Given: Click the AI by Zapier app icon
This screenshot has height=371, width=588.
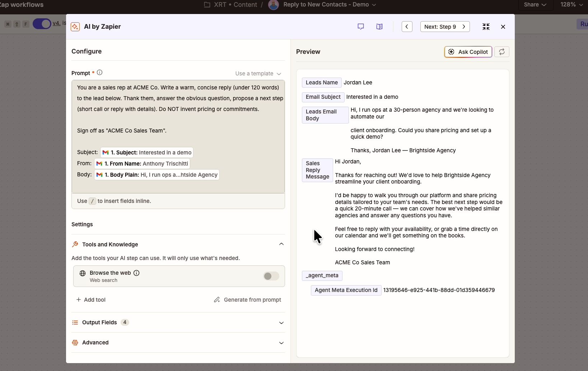Looking at the screenshot, I should coord(75,27).
